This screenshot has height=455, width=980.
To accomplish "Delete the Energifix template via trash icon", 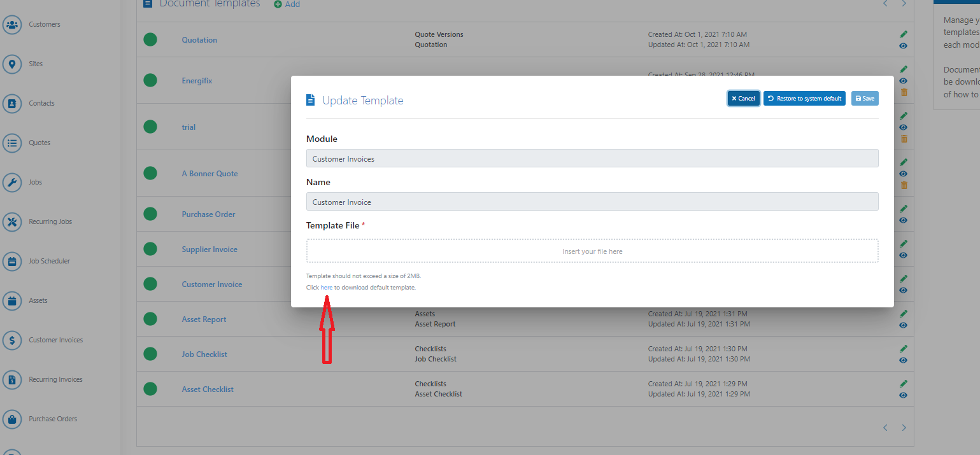I will click(904, 92).
